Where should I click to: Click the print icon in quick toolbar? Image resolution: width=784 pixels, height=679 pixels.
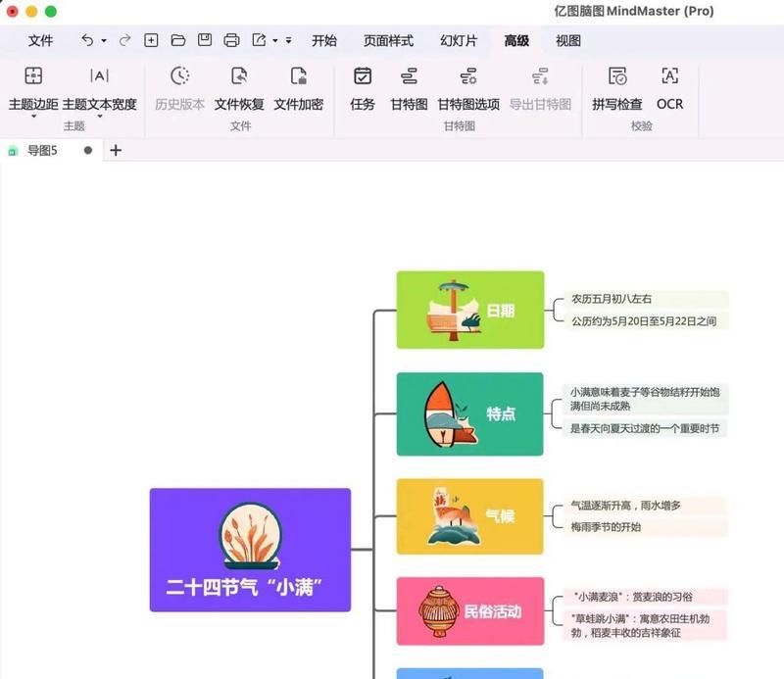[231, 40]
